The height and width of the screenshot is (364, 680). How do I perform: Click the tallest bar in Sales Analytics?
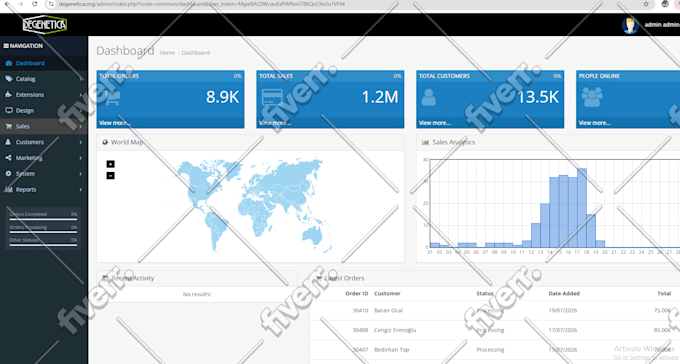(582, 208)
